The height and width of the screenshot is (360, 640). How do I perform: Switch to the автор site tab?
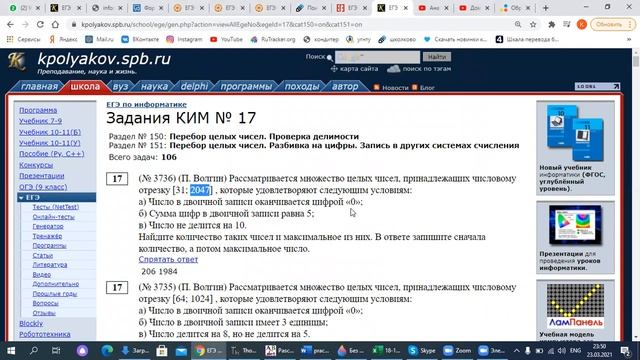(345, 87)
